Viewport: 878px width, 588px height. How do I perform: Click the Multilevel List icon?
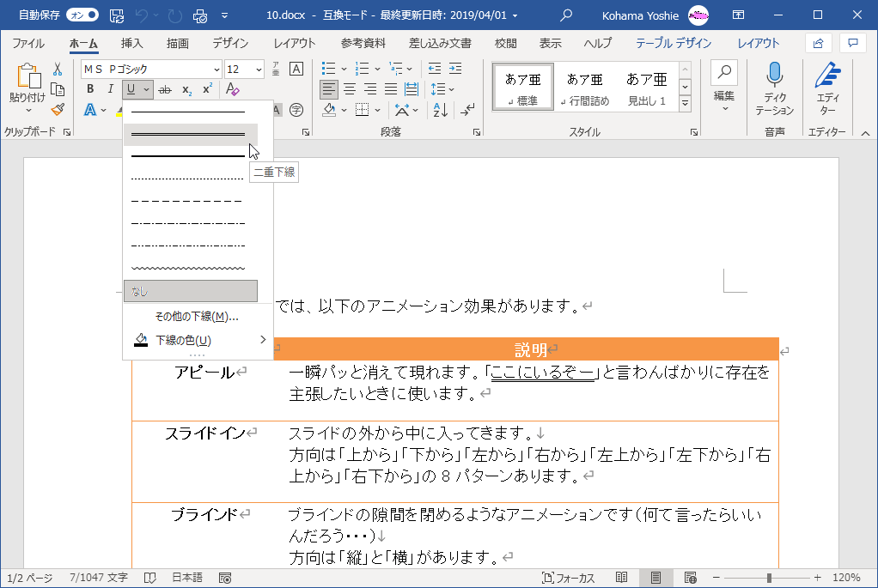pyautogui.click(x=396, y=69)
